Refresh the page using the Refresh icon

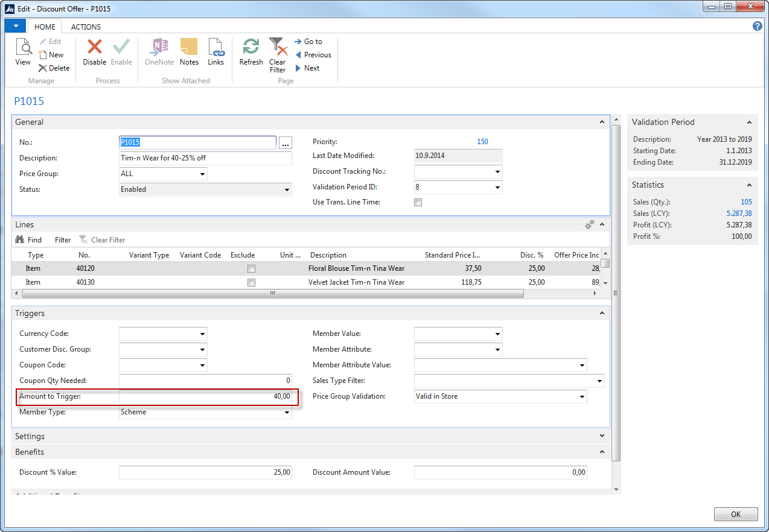(251, 48)
